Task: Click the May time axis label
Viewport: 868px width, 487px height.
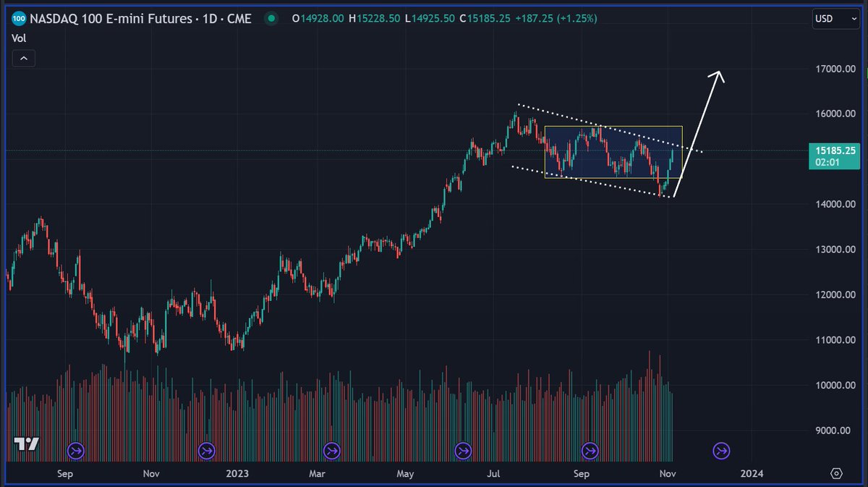Action: click(405, 474)
